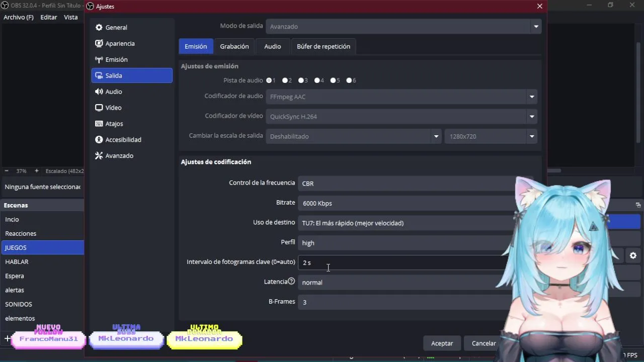Click the Escalado preview scaling label

pyautogui.click(x=64, y=171)
